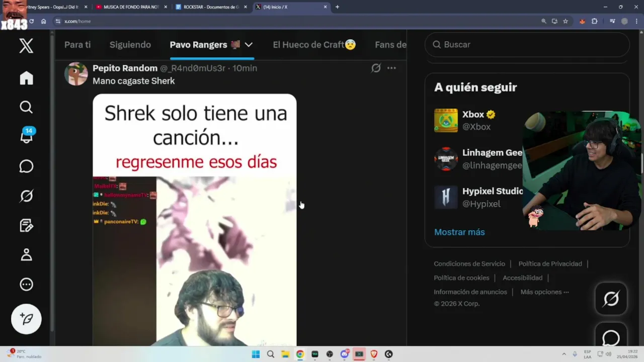Open the Shrek meme video in post
Viewport: 644px width, 362px height.
195,220
